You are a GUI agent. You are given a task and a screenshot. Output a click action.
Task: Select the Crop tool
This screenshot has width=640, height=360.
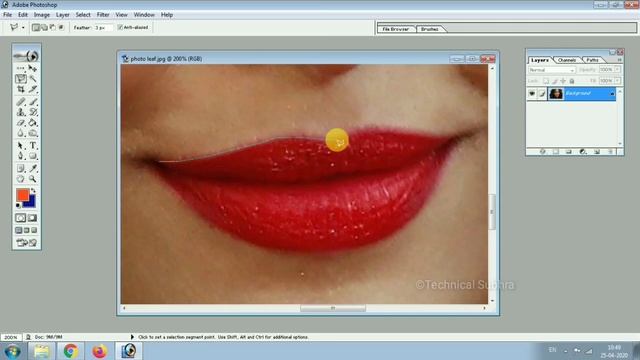(x=20, y=89)
